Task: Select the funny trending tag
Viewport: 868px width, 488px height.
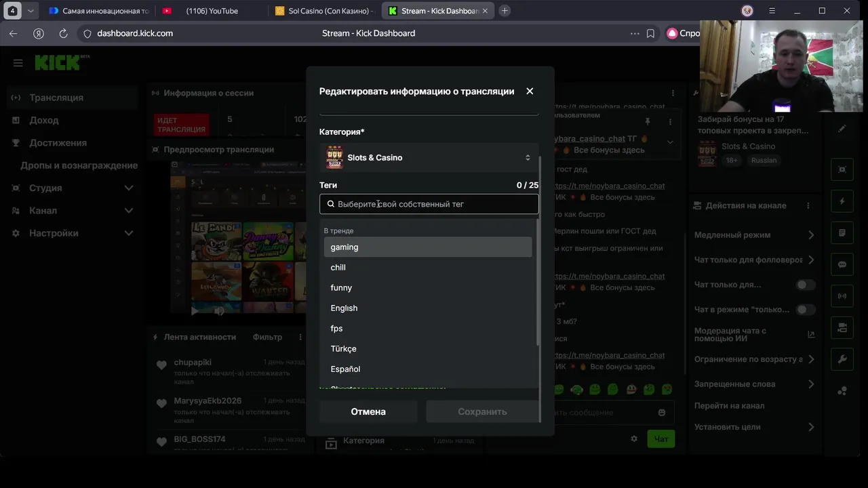Action: tap(428, 288)
